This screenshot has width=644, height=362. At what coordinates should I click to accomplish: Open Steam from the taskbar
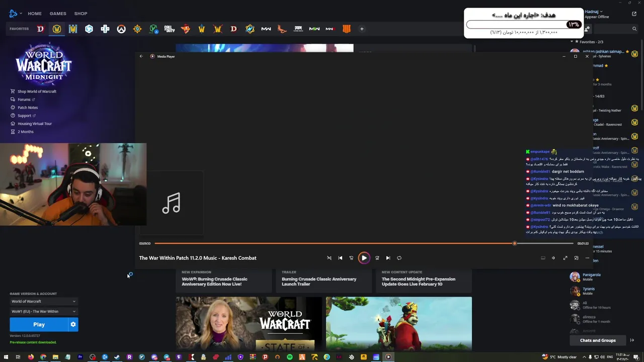pyautogui.click(x=117, y=357)
